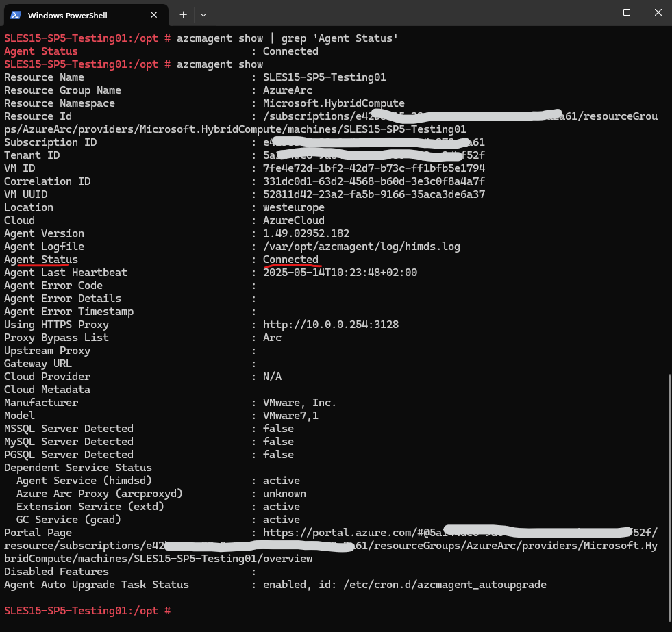Click the 'Upstream Proxy' label
The height and width of the screenshot is (632, 672).
pyautogui.click(x=47, y=351)
